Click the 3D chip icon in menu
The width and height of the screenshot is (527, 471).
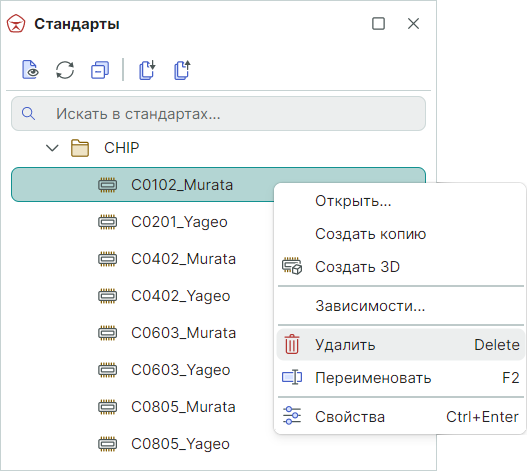point(292,266)
